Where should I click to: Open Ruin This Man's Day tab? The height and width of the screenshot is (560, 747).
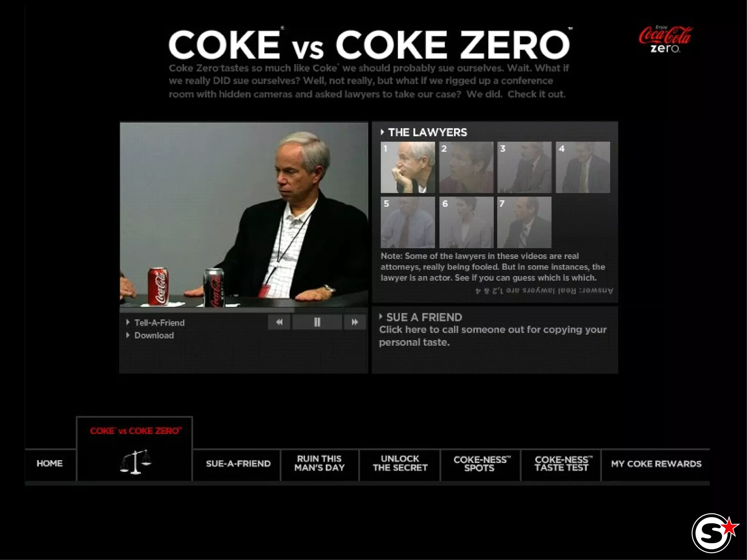click(x=320, y=464)
